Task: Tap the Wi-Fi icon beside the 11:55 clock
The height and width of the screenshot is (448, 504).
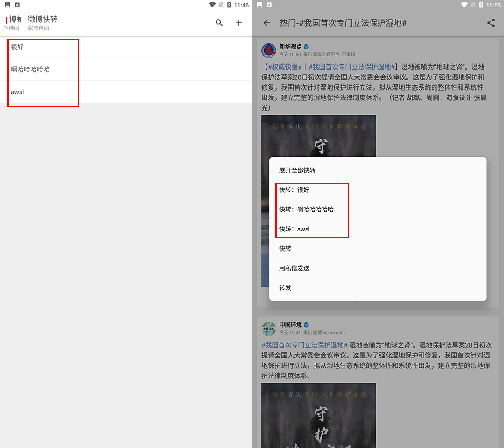Action: 464,5
